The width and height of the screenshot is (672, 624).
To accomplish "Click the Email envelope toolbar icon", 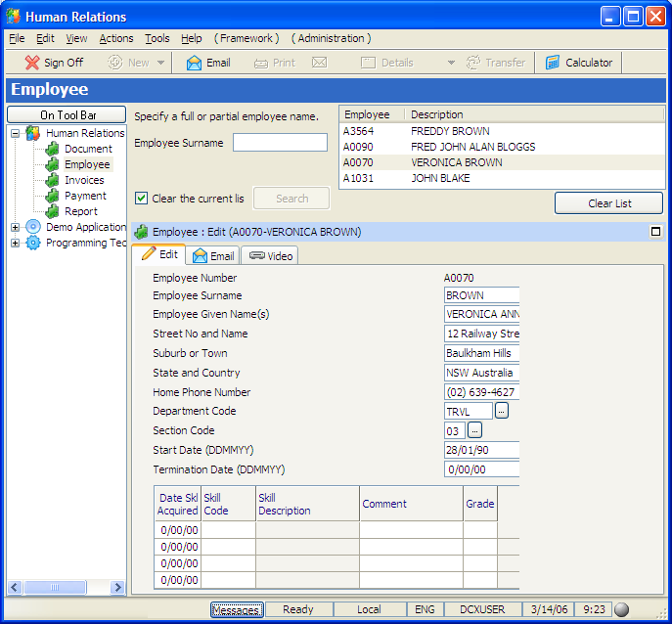I will (x=194, y=63).
